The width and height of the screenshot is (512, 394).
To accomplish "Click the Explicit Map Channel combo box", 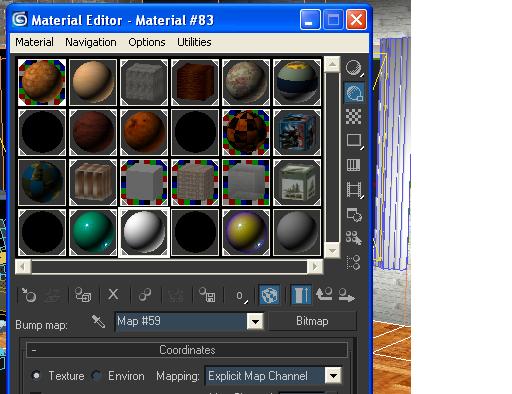I will click(273, 376).
